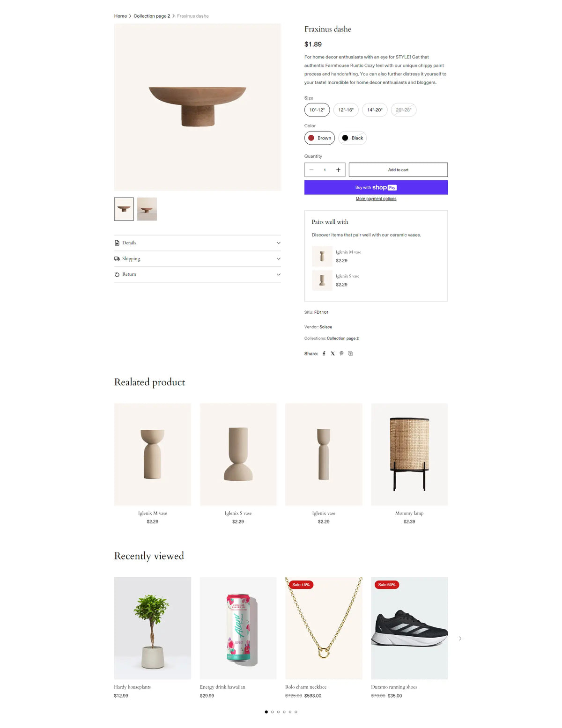
Task: Share product on Facebook icon
Action: point(324,353)
